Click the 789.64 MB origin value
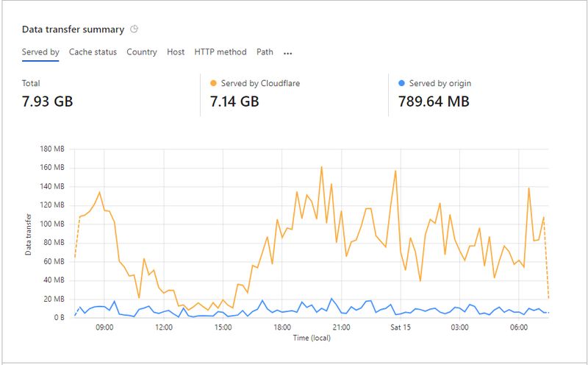 pos(434,102)
